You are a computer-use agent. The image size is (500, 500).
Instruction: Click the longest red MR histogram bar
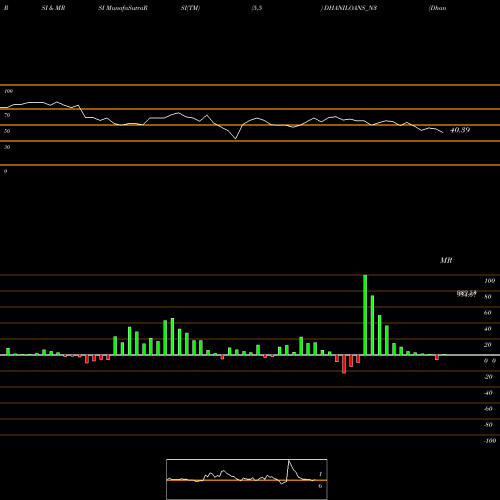[x=344, y=364]
